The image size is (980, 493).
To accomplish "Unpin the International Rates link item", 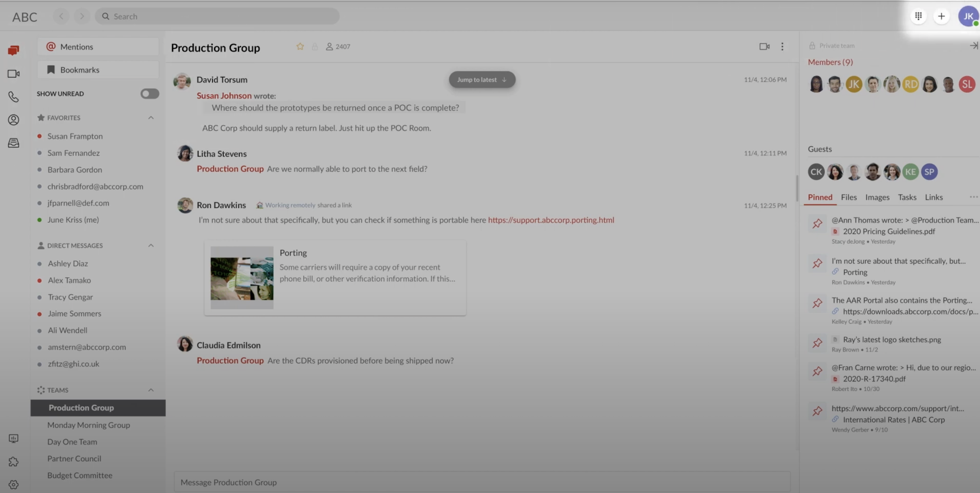I will point(817,411).
